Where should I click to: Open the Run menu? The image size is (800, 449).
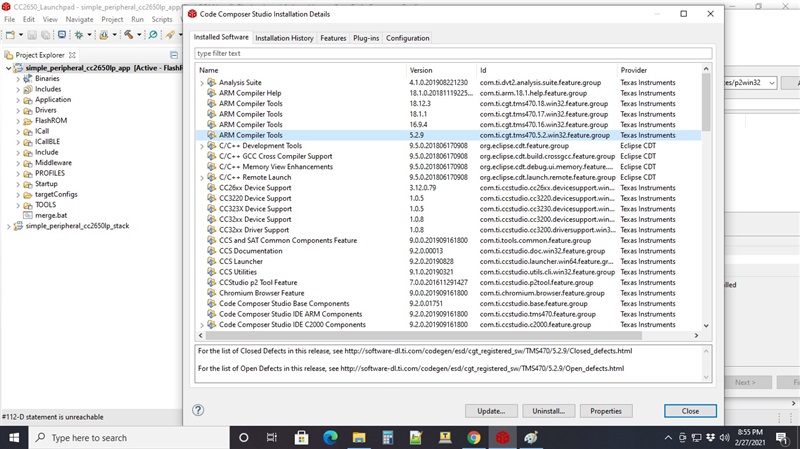coord(137,19)
